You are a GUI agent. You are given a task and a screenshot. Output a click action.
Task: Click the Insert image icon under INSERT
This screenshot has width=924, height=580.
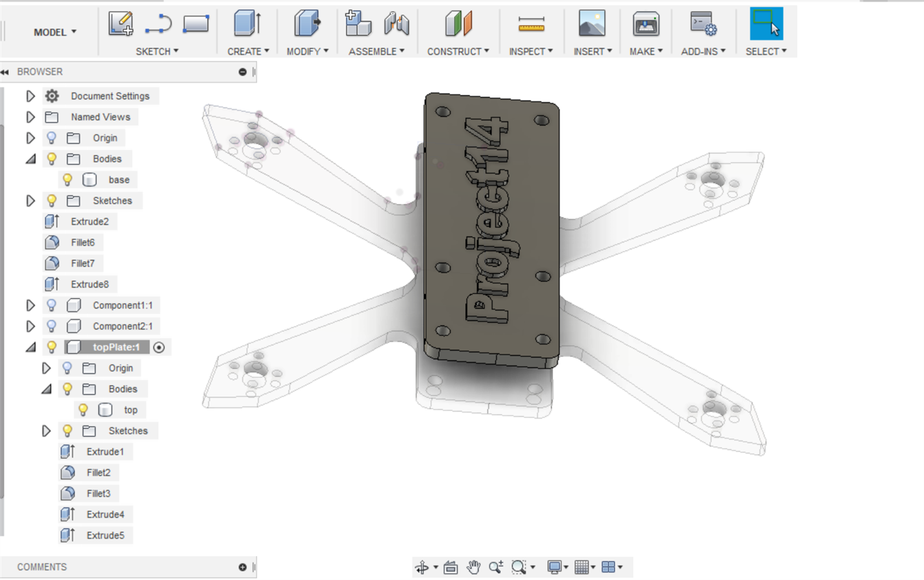[591, 24]
